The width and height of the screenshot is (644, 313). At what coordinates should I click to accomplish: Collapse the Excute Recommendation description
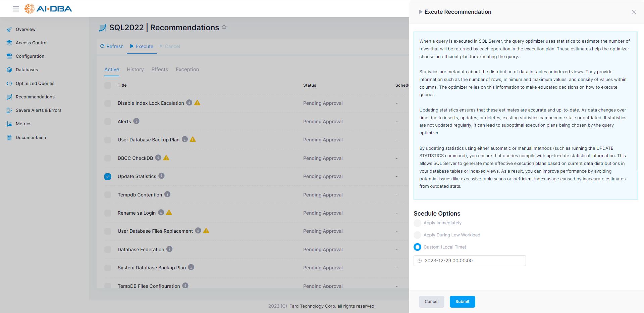coord(420,12)
